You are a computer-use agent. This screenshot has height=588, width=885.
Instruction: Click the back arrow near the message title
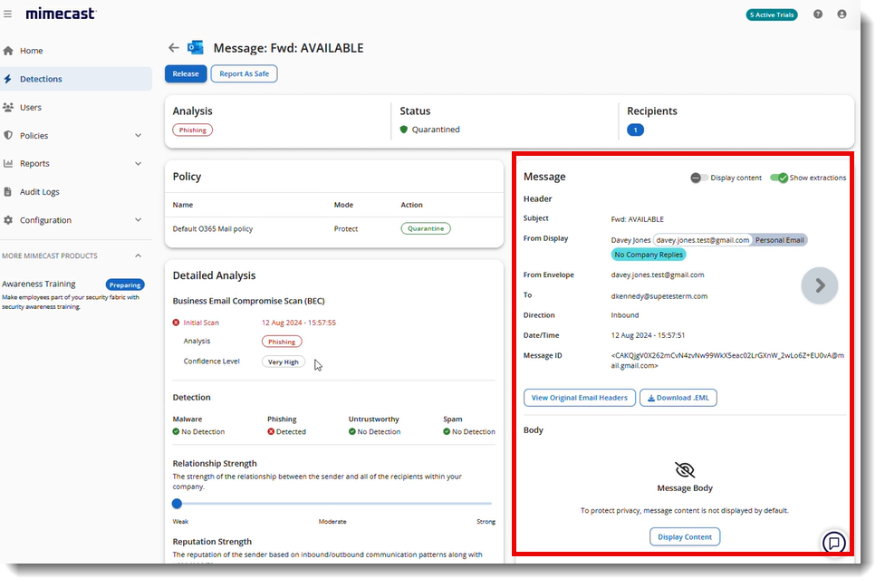click(x=173, y=46)
